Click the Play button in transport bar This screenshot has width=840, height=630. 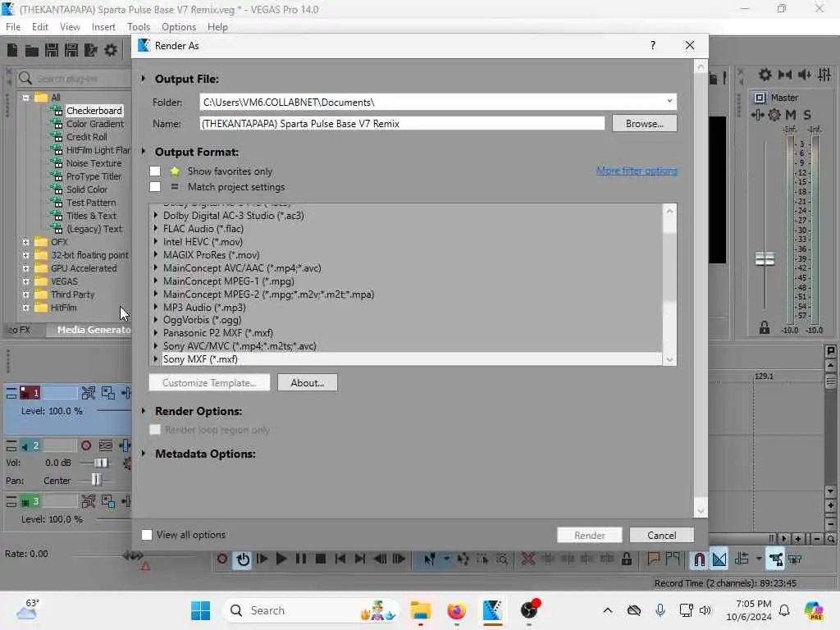point(281,559)
